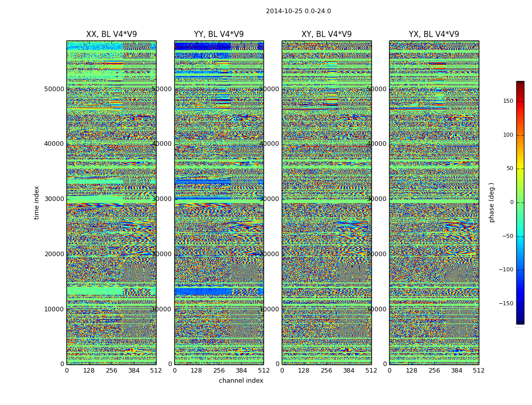Viewport: 532px width, 405px height.
Task: Click the "XY, BL V4*V9" subplot title
Action: coord(326,34)
